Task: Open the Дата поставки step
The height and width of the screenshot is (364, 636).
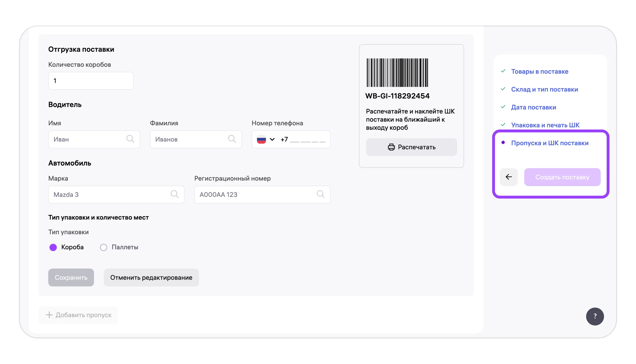Action: pyautogui.click(x=533, y=107)
